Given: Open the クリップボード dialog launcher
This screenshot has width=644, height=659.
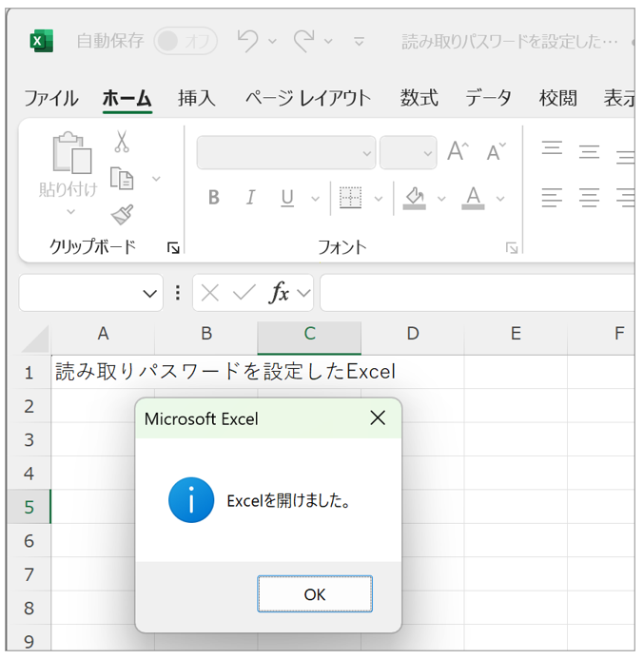Looking at the screenshot, I should click(173, 248).
